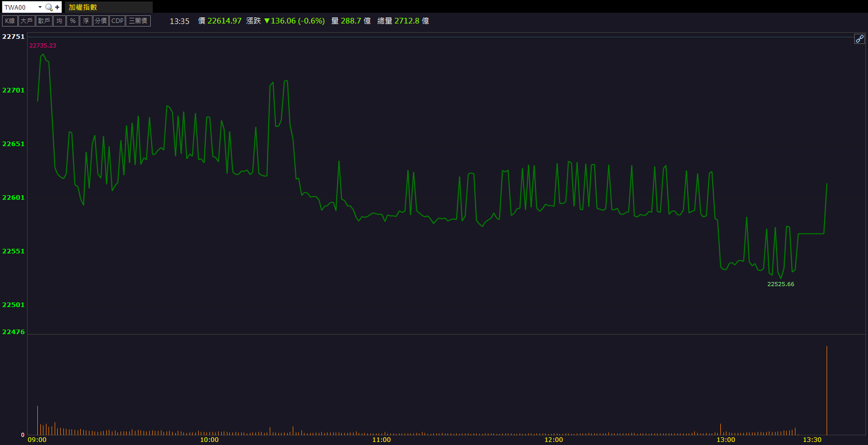
Task: Click the magnifier symbol search icon
Action: 49,7
